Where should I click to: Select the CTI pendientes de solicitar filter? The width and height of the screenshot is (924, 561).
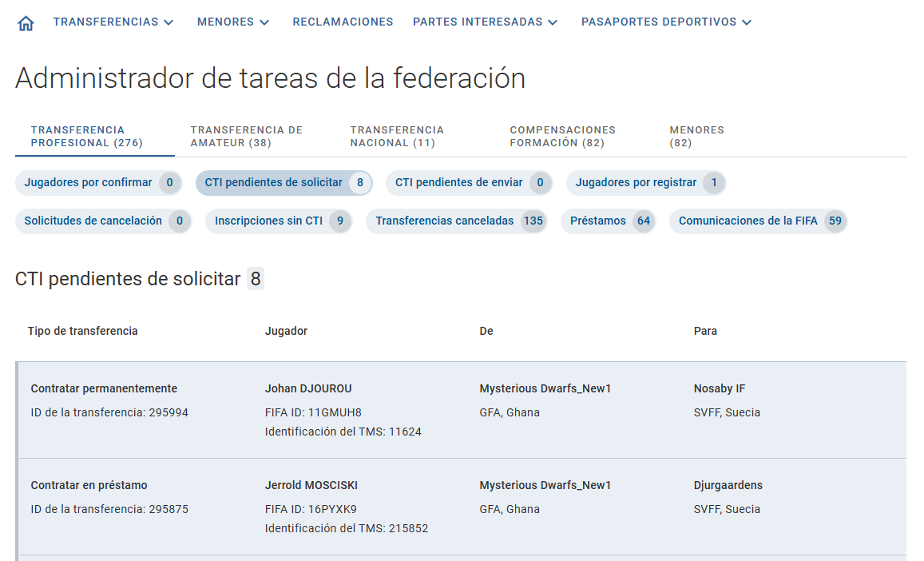pos(284,183)
